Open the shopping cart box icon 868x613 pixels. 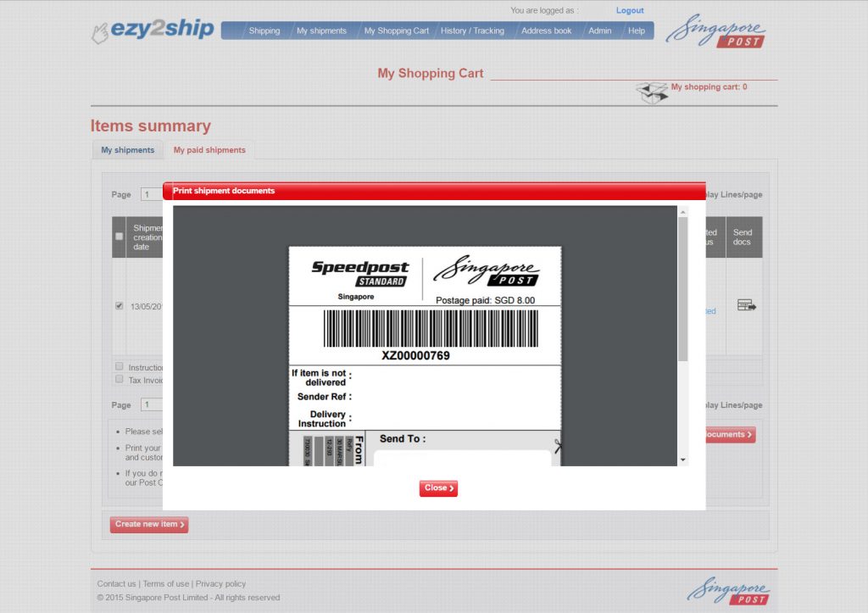coord(652,92)
